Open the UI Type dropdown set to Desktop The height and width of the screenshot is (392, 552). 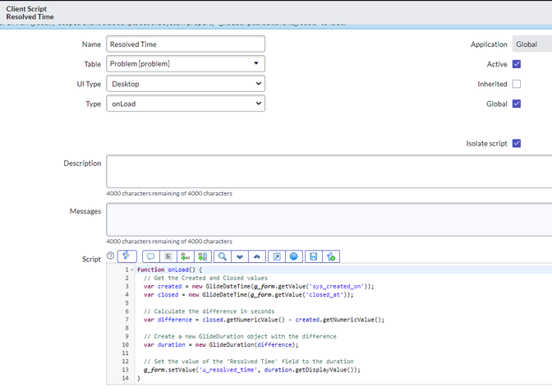(x=186, y=84)
